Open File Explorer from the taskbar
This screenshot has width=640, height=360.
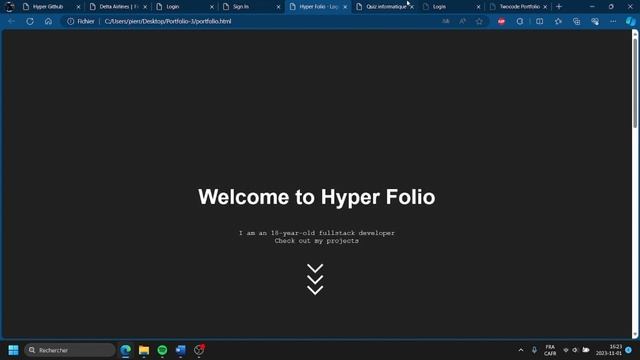tap(144, 350)
